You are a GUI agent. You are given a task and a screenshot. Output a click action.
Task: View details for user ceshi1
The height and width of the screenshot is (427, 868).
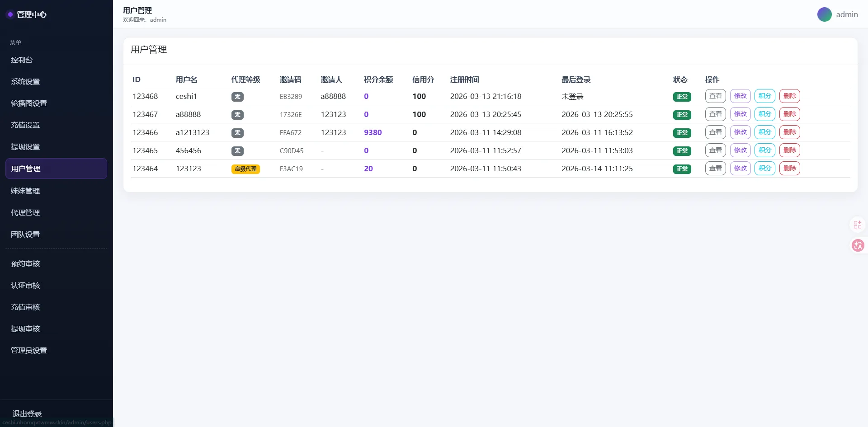point(715,96)
